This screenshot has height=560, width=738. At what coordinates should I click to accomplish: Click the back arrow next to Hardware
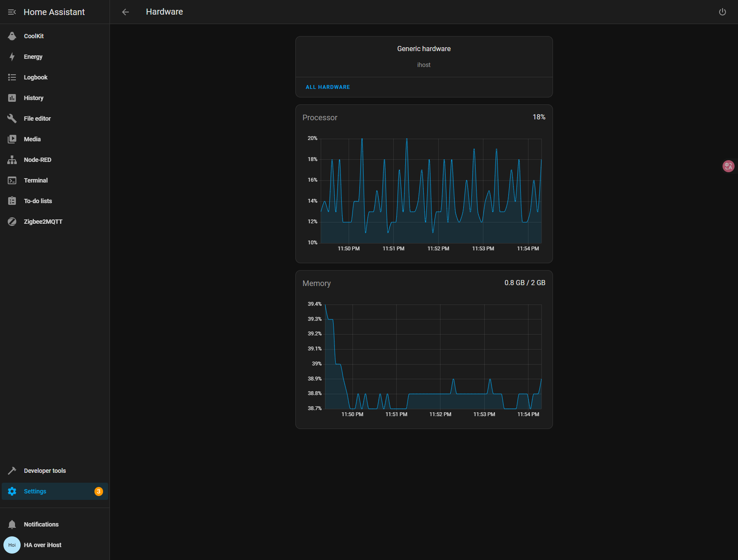pyautogui.click(x=125, y=12)
